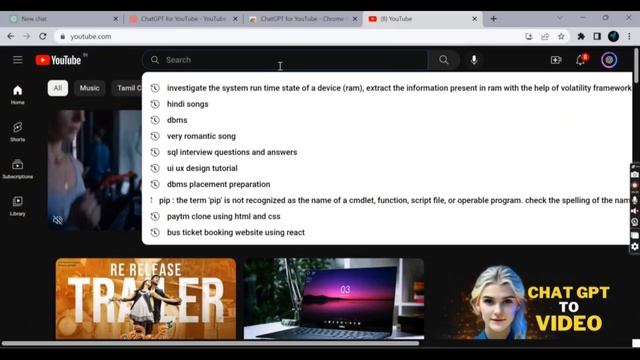640x360 pixels.
Task: Click the browser back arrow
Action: coord(11,36)
